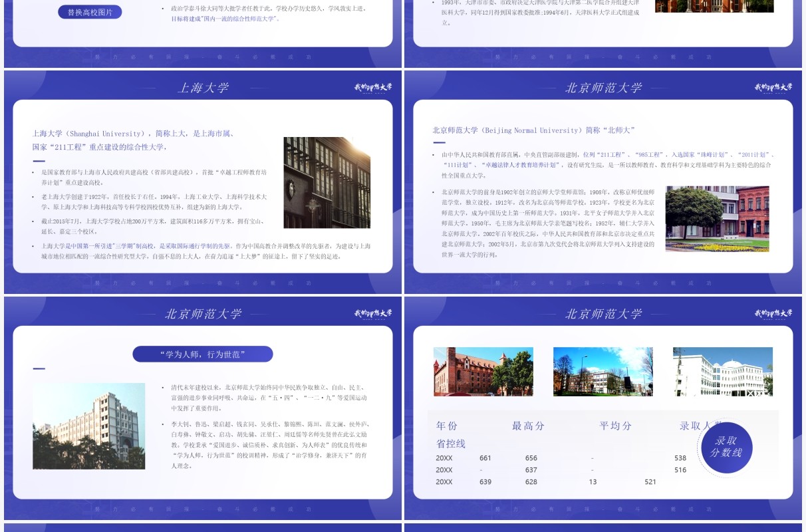
Task: Click the 我的师范大学 logo on the score-table slide
Action: pos(773,314)
